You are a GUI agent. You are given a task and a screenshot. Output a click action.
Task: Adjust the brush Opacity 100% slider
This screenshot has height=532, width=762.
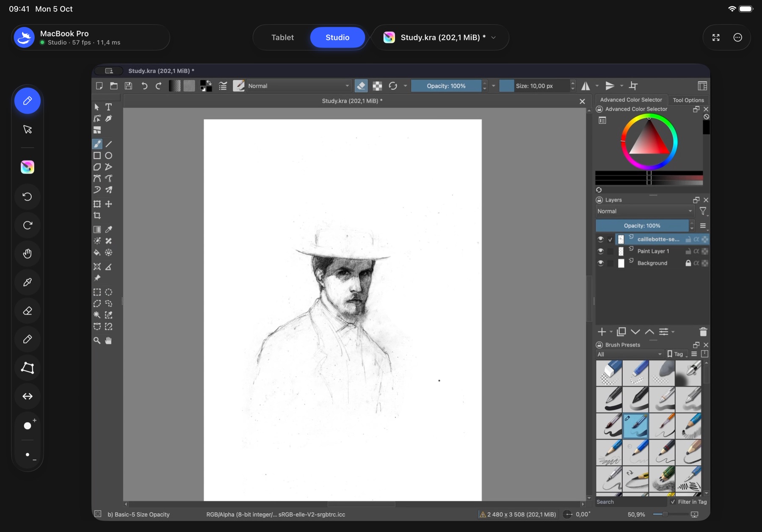pyautogui.click(x=446, y=86)
